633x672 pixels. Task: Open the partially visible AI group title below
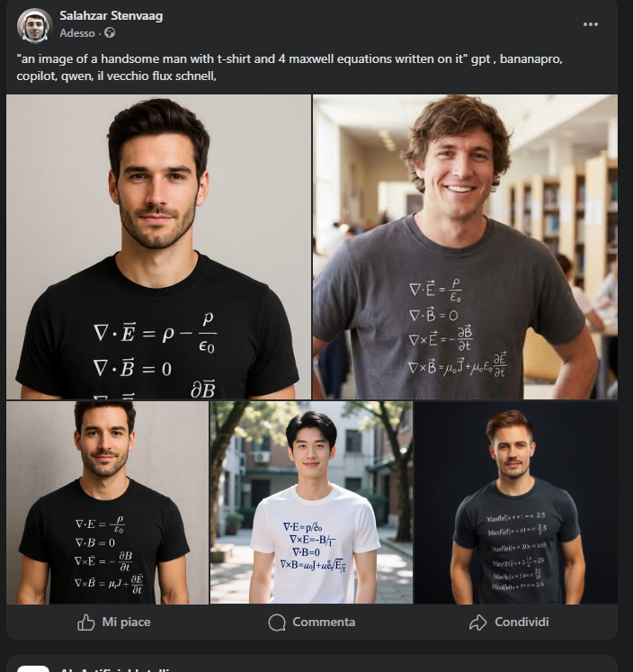pos(116,669)
